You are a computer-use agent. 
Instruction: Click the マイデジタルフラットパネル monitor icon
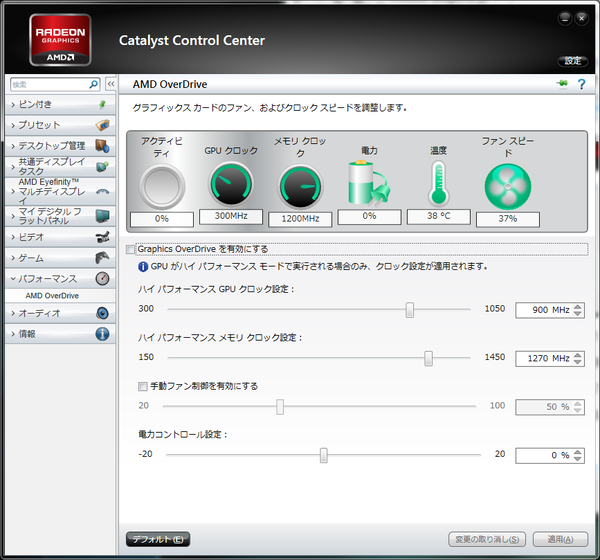(102, 216)
